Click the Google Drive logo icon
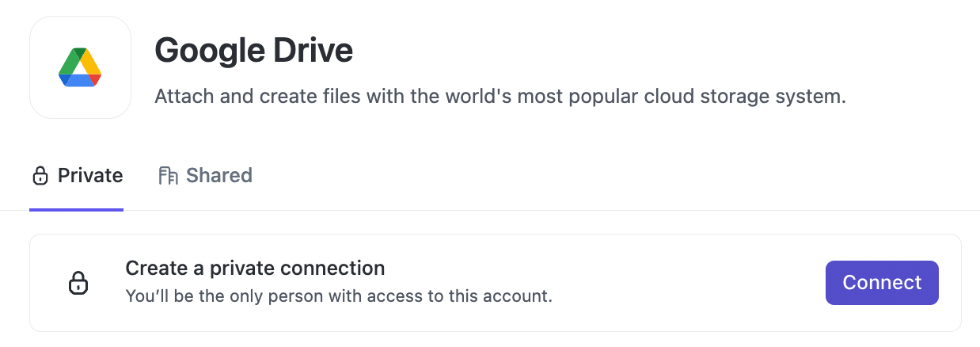Screen dimensions: 980x347 tap(80, 67)
